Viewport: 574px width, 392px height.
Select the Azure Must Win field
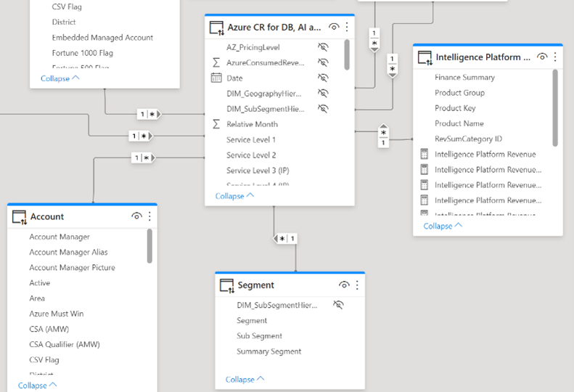pos(57,314)
